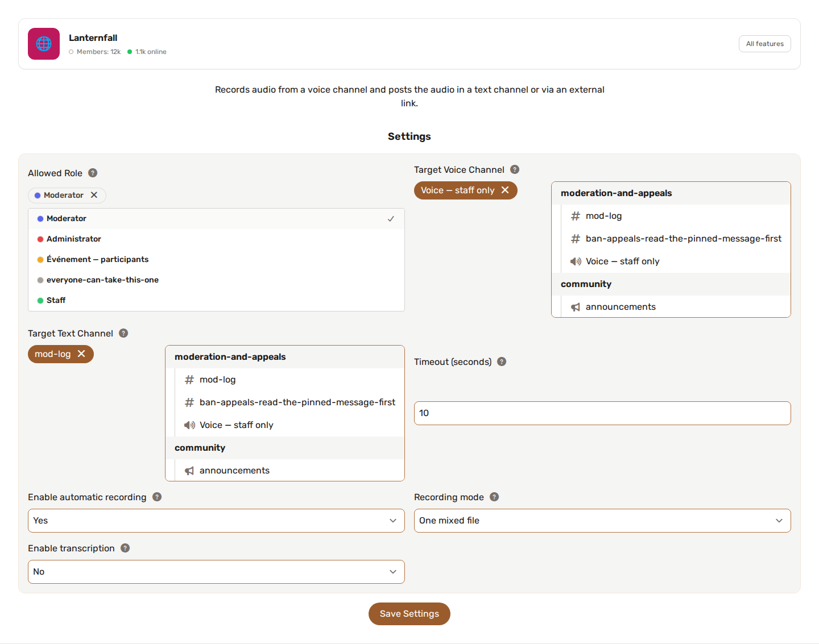Click the blue dot on Moderator list row
819x644 pixels.
click(40, 219)
